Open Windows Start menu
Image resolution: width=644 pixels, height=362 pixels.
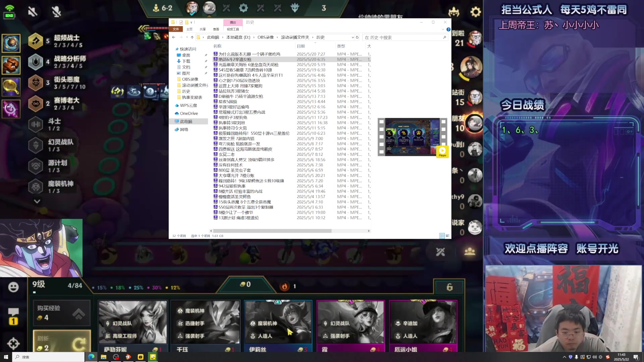coord(6,357)
